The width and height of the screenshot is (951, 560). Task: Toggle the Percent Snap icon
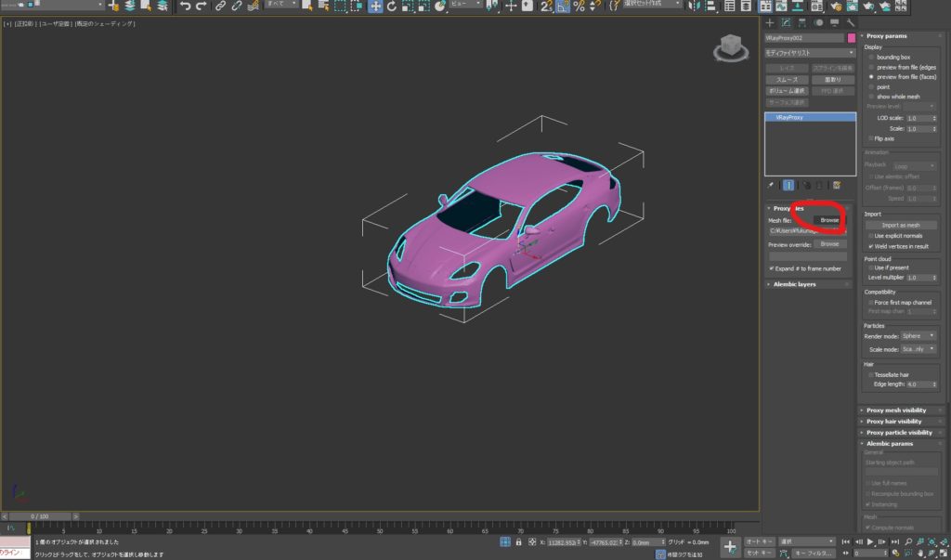(580, 7)
